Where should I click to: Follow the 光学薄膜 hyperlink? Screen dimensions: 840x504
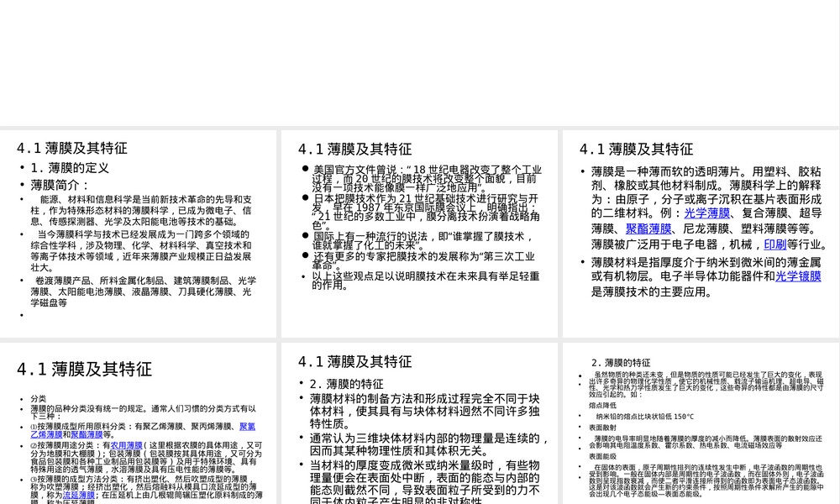[x=706, y=213]
